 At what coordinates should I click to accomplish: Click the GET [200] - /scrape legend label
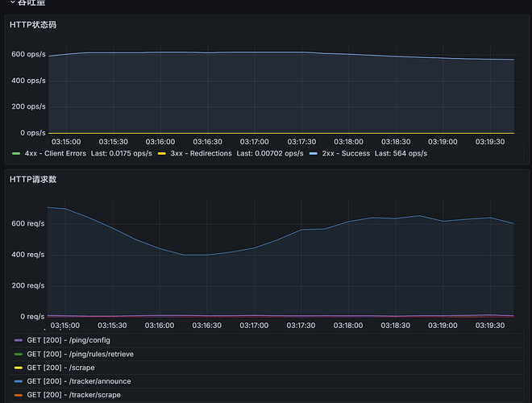(60, 368)
